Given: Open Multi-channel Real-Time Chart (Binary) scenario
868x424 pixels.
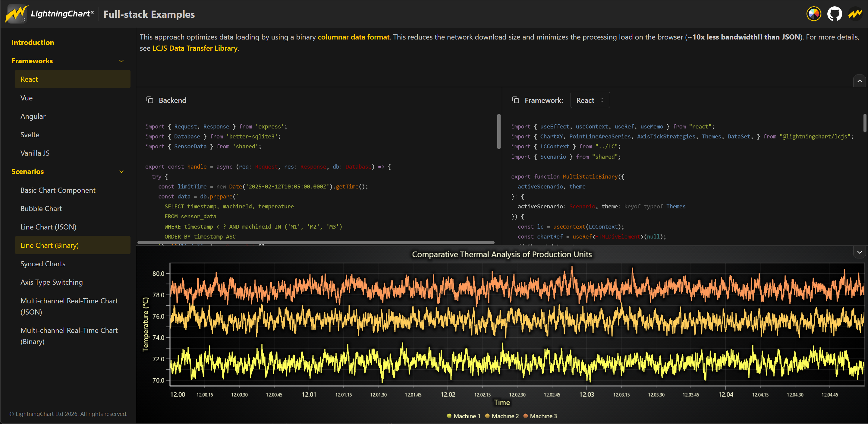Looking at the screenshot, I should [x=72, y=336].
